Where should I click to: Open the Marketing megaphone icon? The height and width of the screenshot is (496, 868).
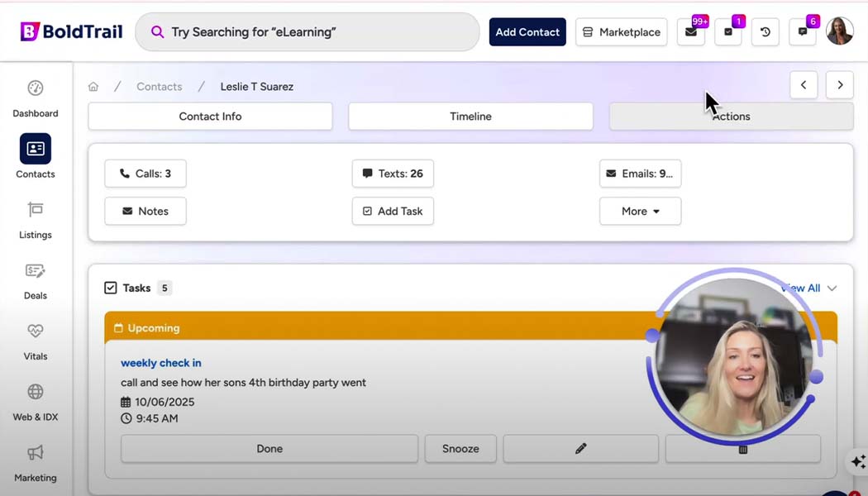(x=35, y=452)
